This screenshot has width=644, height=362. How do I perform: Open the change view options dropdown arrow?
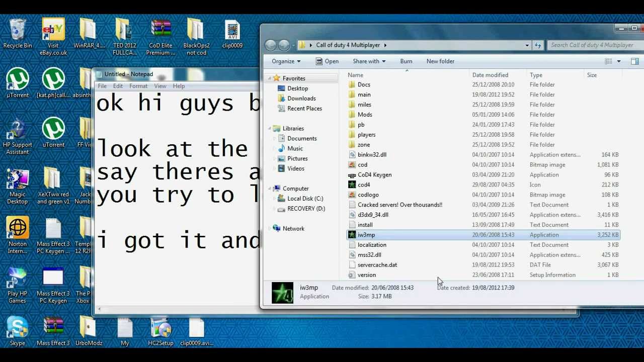pos(619,61)
